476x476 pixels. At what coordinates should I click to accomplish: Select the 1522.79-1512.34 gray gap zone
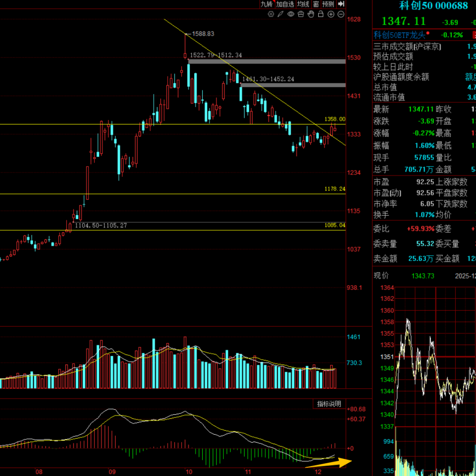[267, 61]
